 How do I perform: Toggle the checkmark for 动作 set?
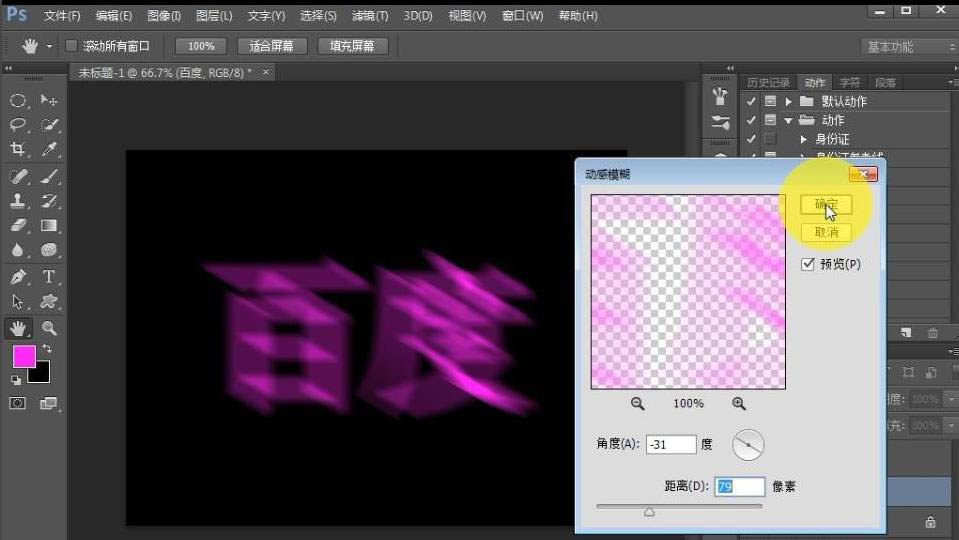(752, 120)
